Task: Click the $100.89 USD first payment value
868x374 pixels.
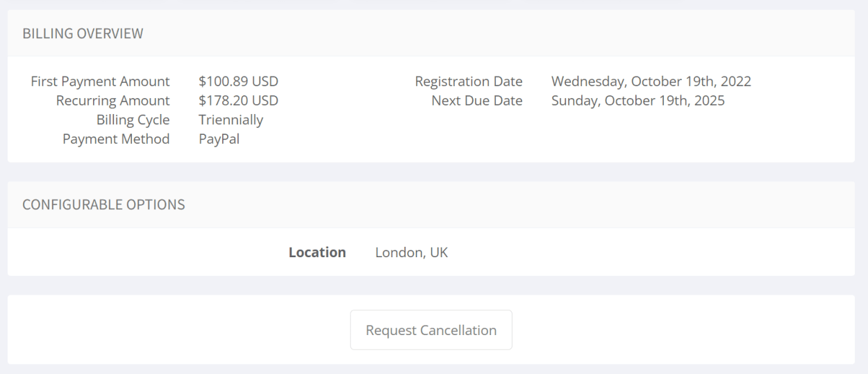Action: [x=238, y=81]
